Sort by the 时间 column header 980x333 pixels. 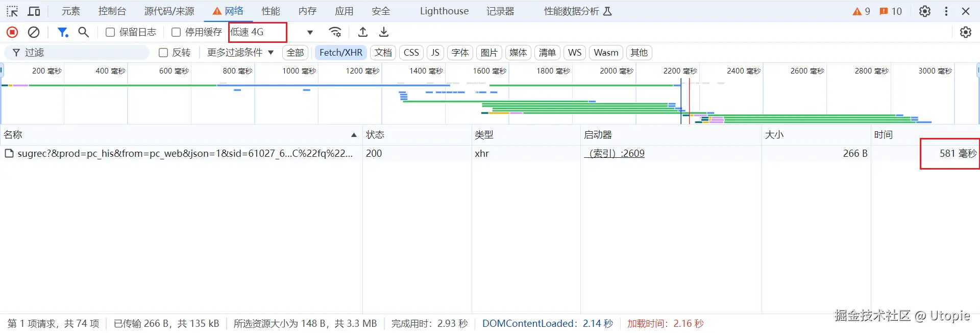[925, 135]
